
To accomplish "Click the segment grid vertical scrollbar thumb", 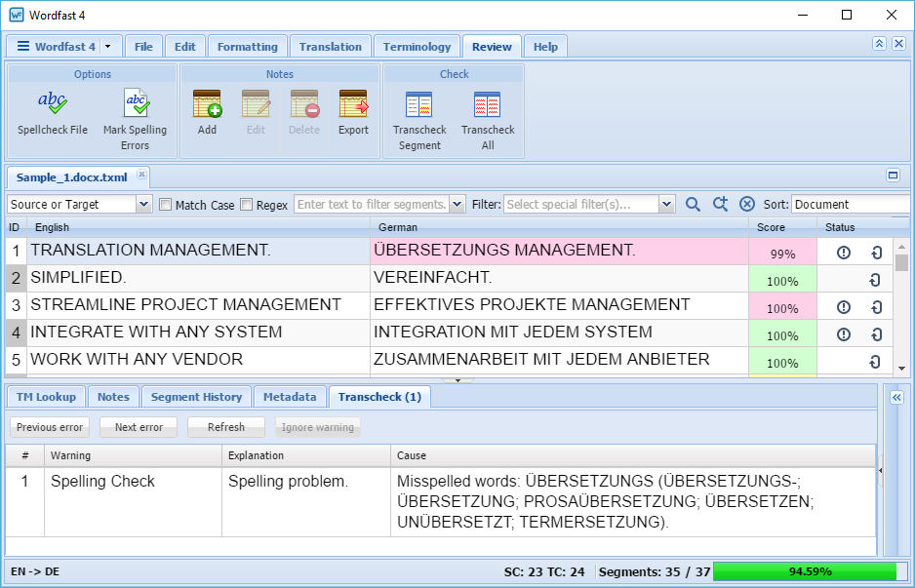I will coord(901,262).
